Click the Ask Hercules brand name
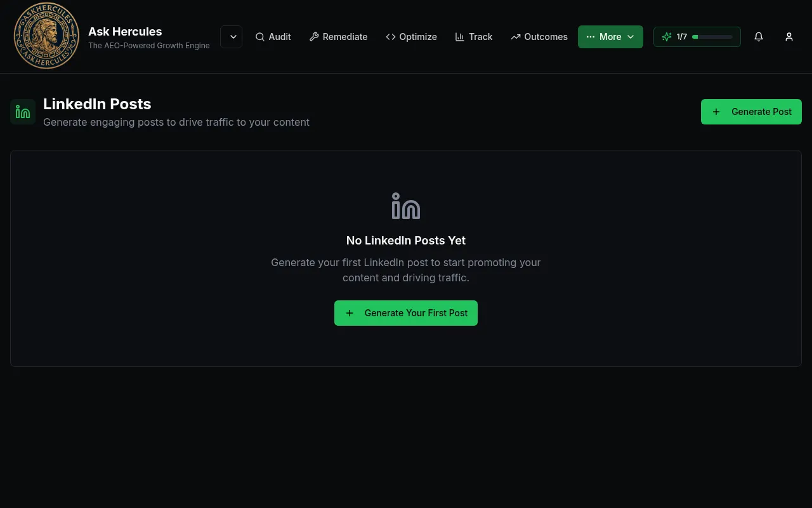Image resolution: width=812 pixels, height=508 pixels. 125,31
